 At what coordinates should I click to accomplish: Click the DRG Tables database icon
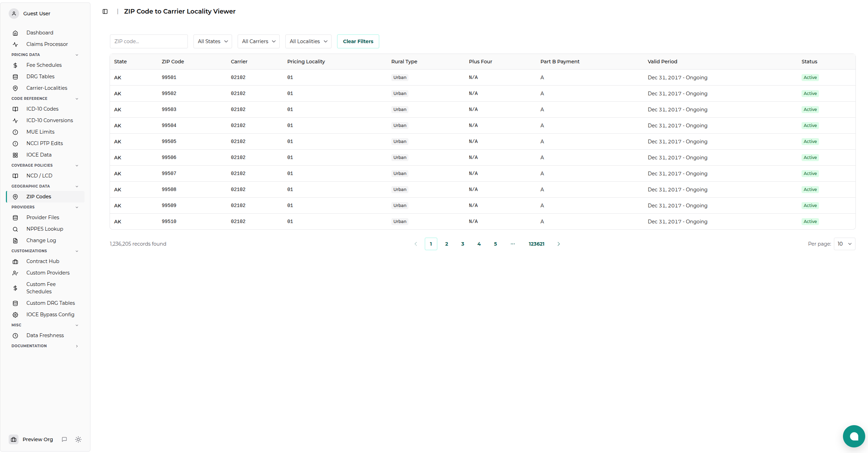15,77
